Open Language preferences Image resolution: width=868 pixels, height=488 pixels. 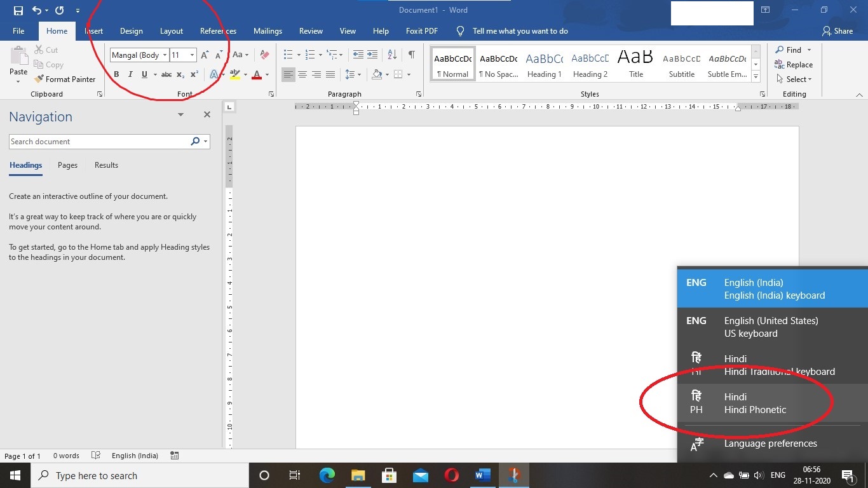tap(770, 444)
